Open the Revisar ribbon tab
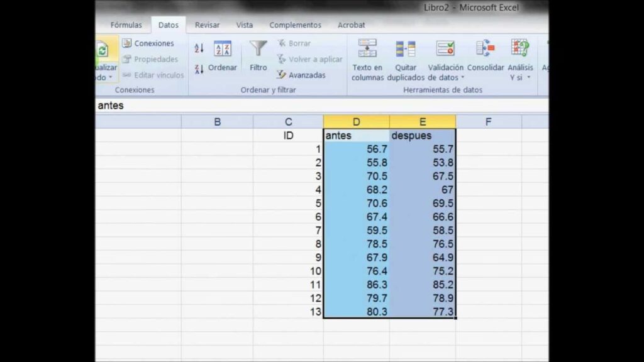The image size is (644, 362). 207,25
